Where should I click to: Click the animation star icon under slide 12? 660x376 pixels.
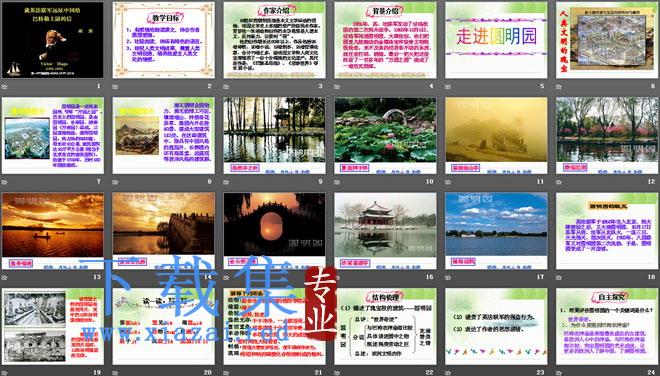coord(559,182)
